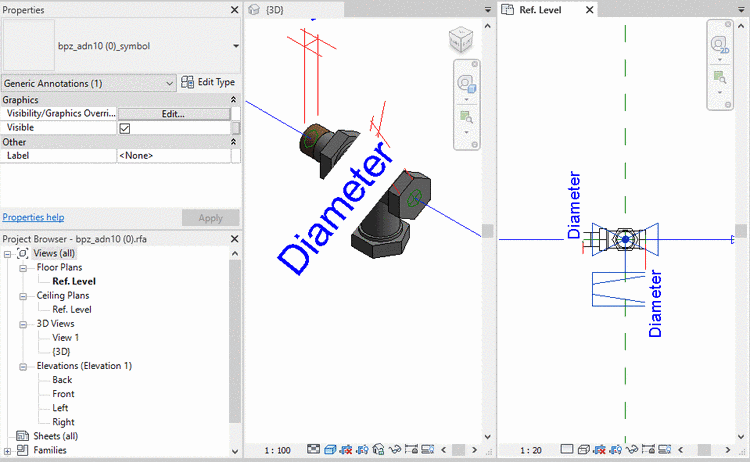The image size is (750, 462).
Task: Open the 2D steering wheel in Ref. Level
Action: (x=720, y=45)
